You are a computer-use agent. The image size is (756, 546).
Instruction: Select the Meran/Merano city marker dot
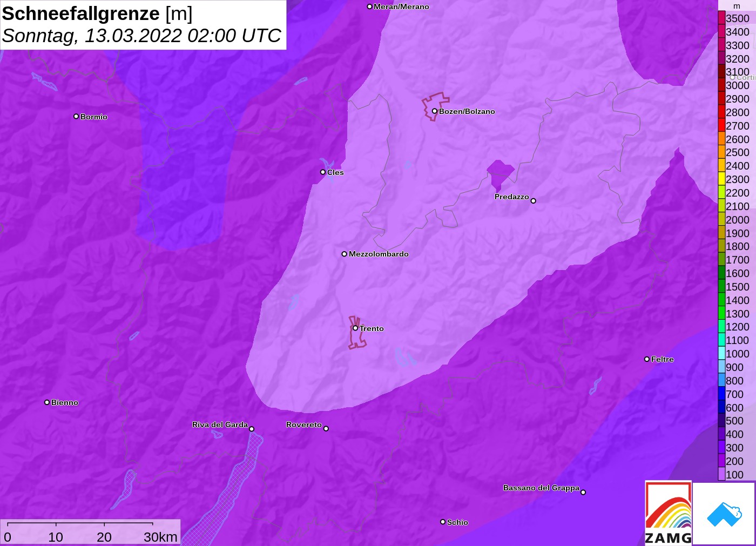[x=369, y=6]
